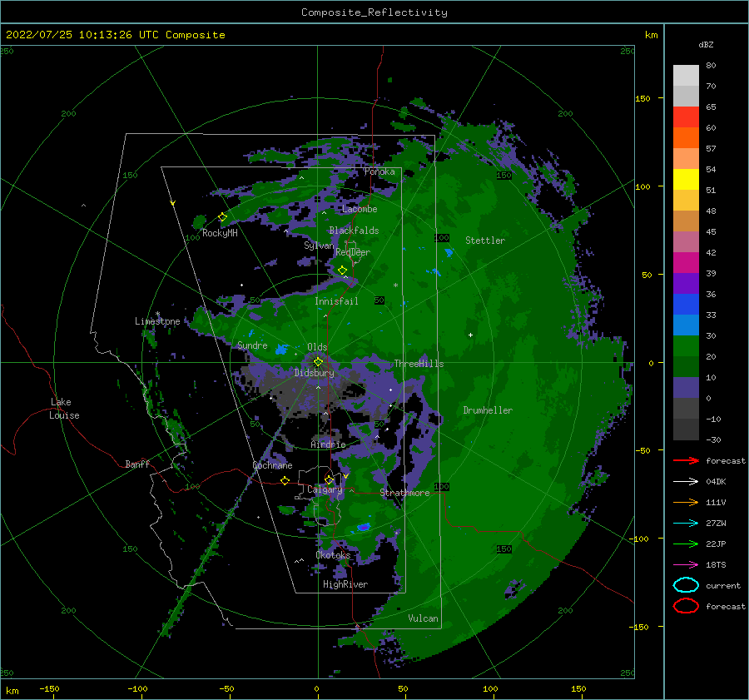Click the Lacombe label

pos(360,209)
